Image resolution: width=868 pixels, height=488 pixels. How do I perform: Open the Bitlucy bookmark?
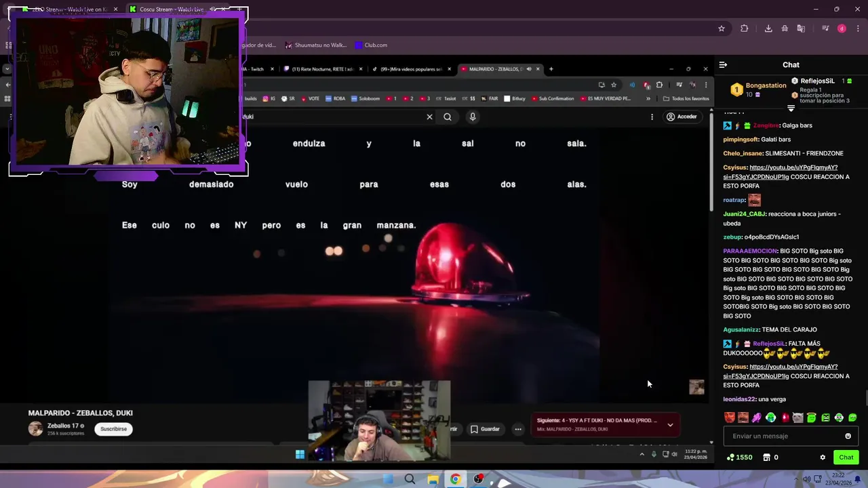tap(514, 98)
